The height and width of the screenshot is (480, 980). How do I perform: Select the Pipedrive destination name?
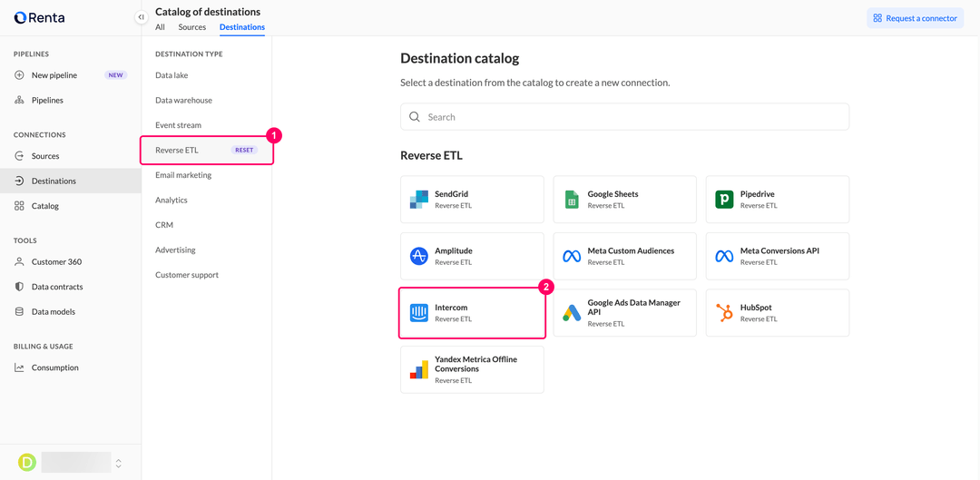757,194
